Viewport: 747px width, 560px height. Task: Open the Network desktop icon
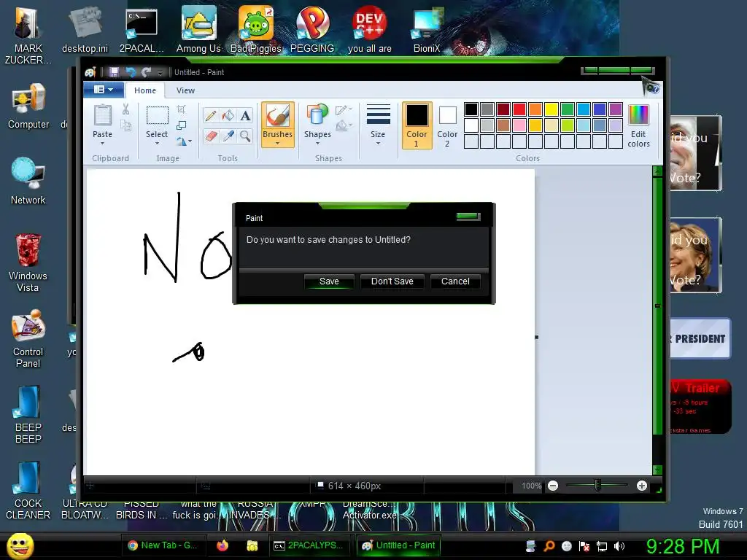(x=28, y=181)
